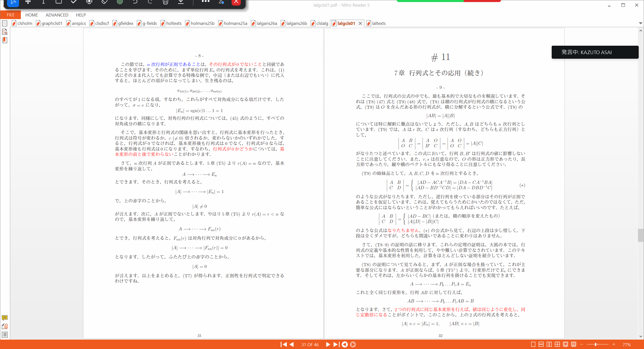Viewport: 644px width, 349px height.
Task: Switch to the lalgans26b document tab
Action: 294,23
